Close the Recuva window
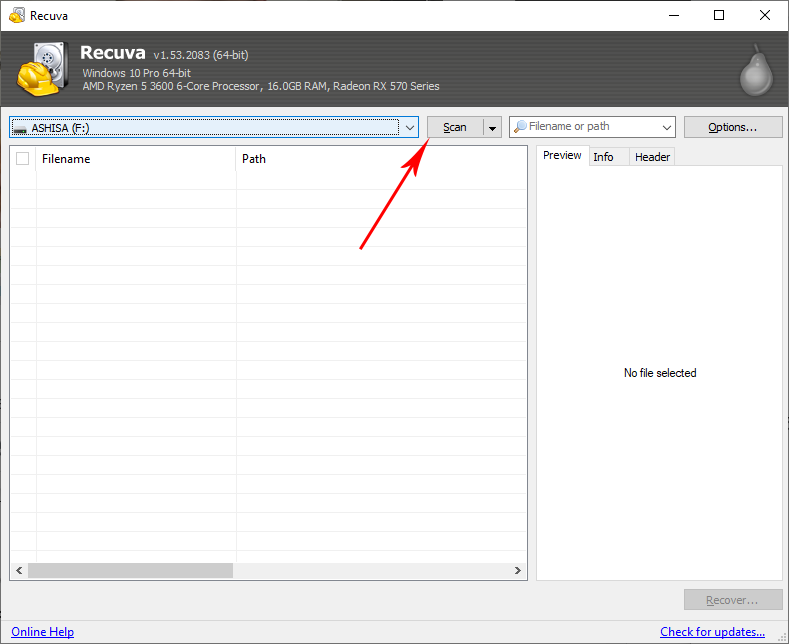Image resolution: width=789 pixels, height=644 pixels. (765, 15)
